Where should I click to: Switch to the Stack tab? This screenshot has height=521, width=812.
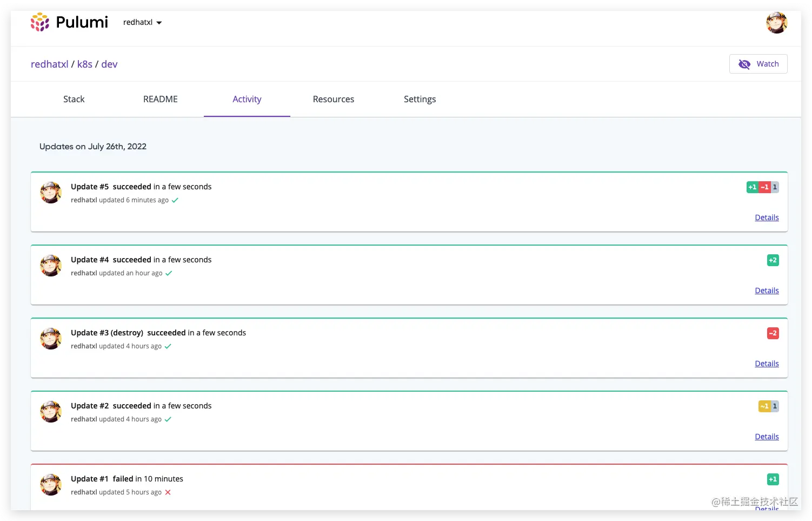74,99
